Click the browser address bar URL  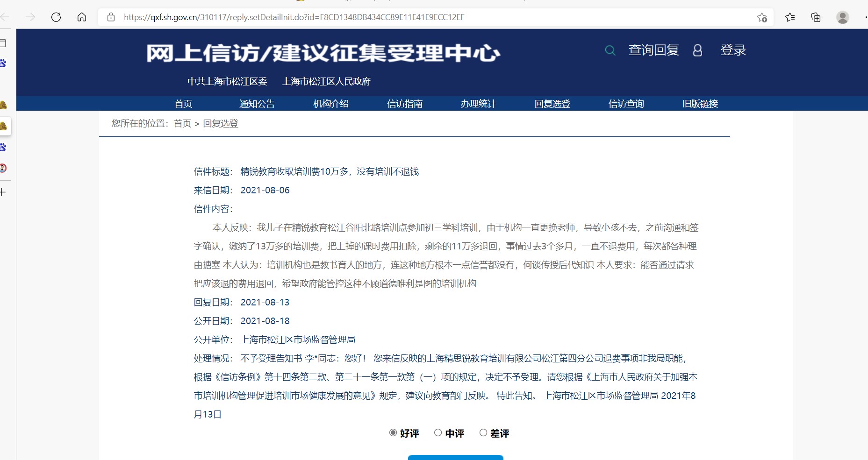294,17
